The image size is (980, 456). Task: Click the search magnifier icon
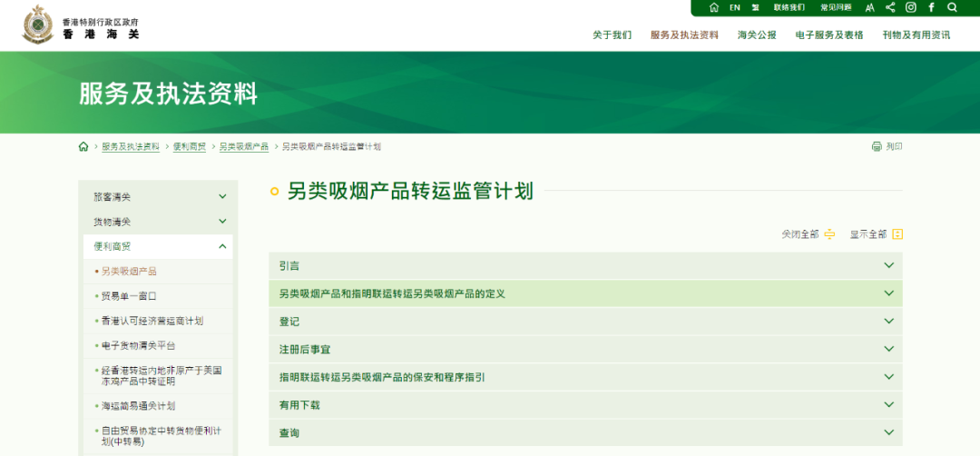tap(952, 7)
